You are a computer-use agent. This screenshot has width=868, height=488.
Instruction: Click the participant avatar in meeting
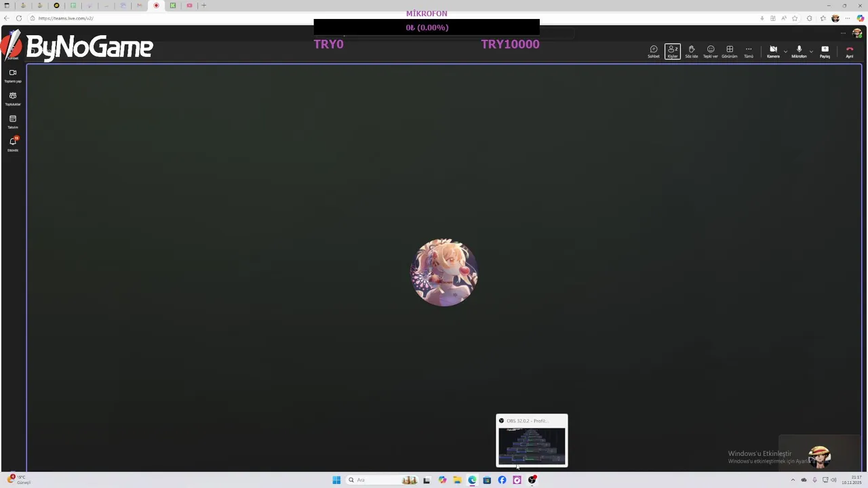point(444,272)
